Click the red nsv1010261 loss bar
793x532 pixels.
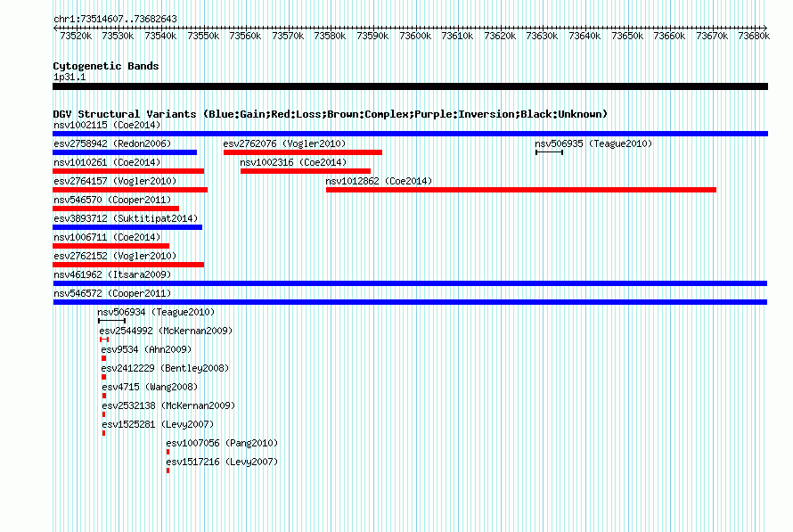click(128, 171)
